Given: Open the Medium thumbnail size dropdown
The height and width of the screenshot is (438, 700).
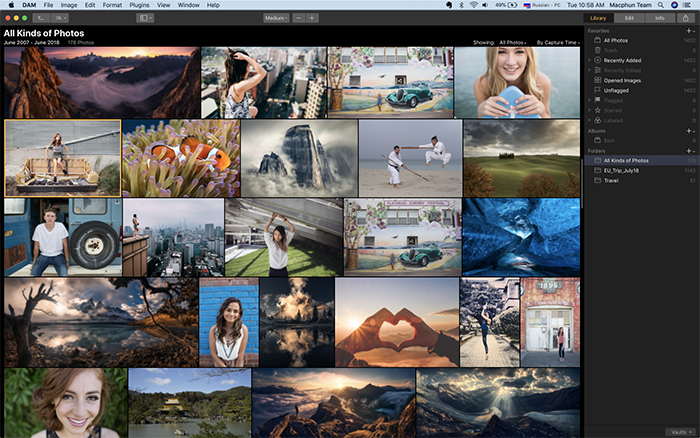Looking at the screenshot, I should coord(277,18).
